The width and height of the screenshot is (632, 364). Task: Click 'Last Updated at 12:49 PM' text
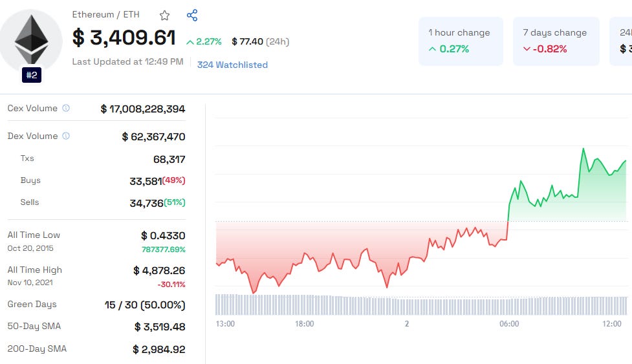pyautogui.click(x=127, y=61)
